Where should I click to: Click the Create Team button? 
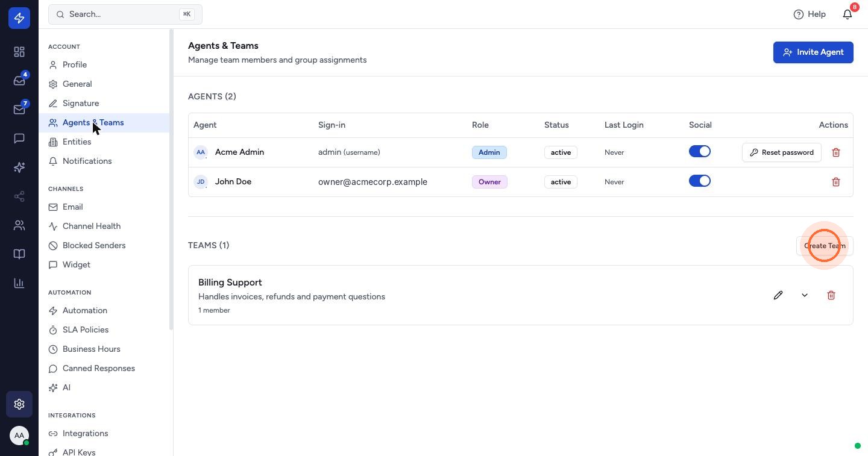825,246
